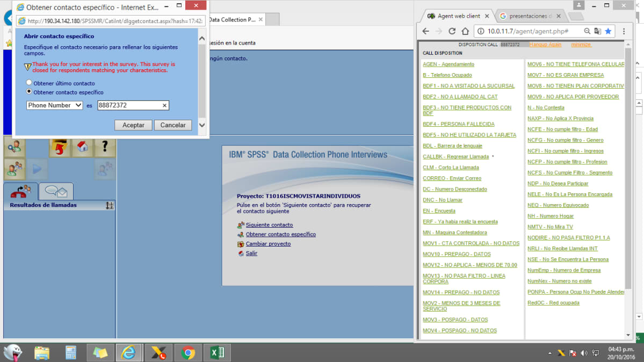644x362 pixels.
Task: Click Siguiente contacto link
Action: (x=270, y=225)
